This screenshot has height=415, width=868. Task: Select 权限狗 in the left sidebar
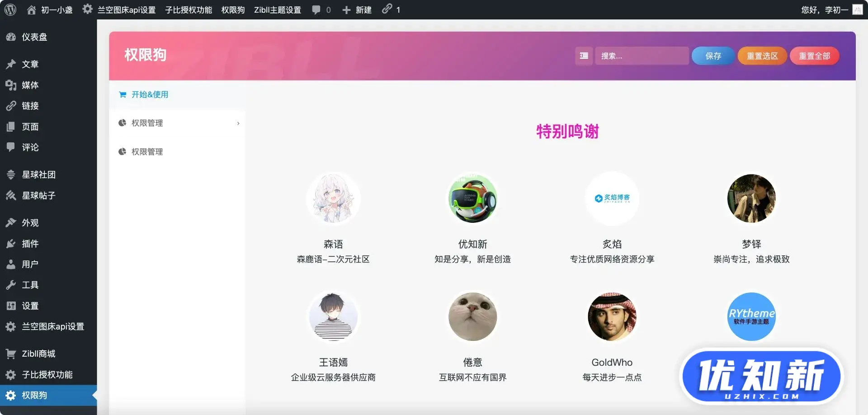(48, 395)
